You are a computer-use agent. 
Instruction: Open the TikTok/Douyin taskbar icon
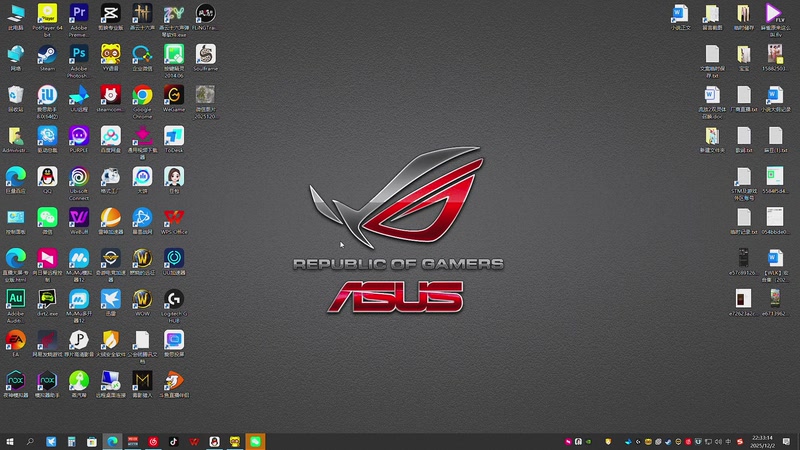click(173, 441)
